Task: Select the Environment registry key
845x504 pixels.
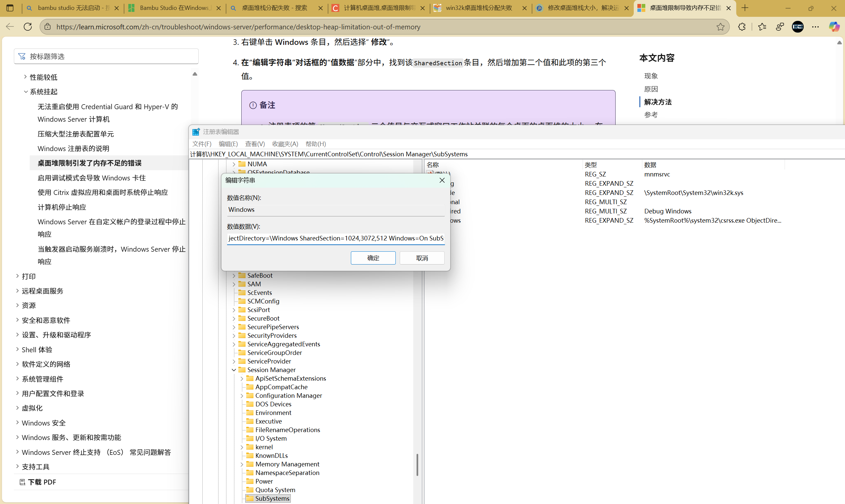Action: [x=273, y=413]
